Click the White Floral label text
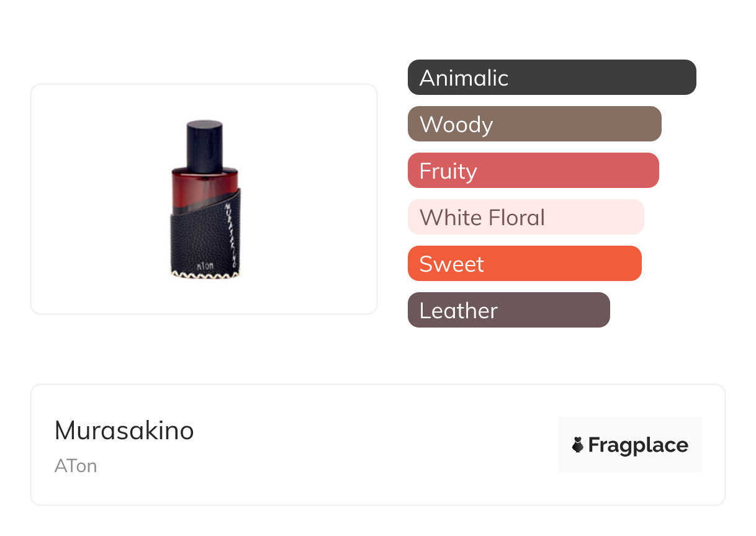Screen dimensions: 756x536 pos(482,217)
